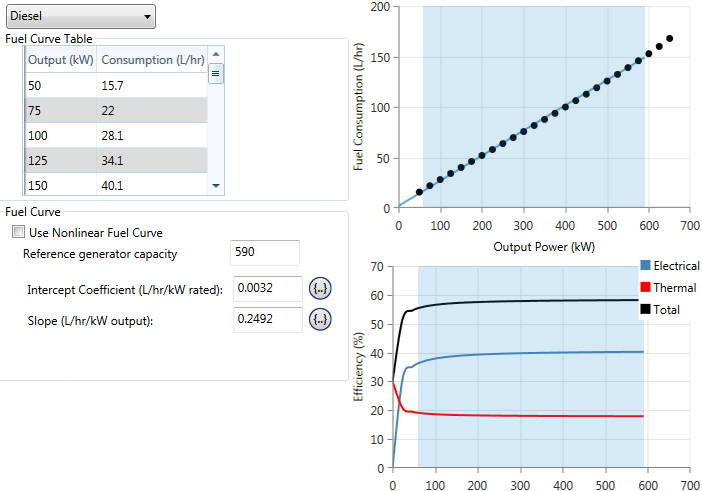Click the Slope value input field
The height and width of the screenshot is (491, 702).
(x=266, y=320)
